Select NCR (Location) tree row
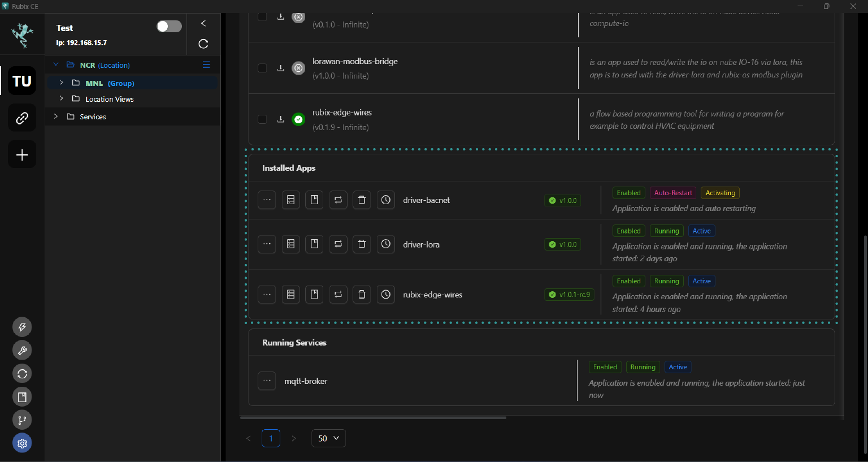The width and height of the screenshot is (868, 462). point(132,64)
